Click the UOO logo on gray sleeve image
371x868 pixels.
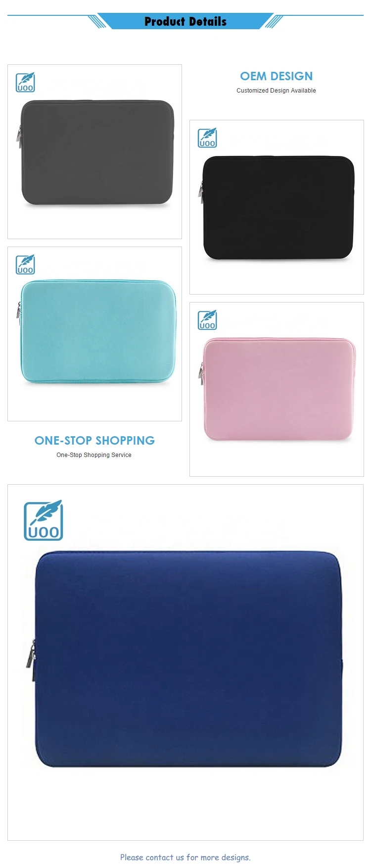[x=25, y=82]
